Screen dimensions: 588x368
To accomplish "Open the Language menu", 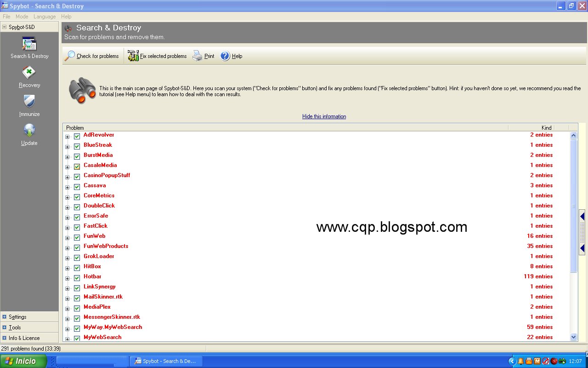I will [x=45, y=17].
